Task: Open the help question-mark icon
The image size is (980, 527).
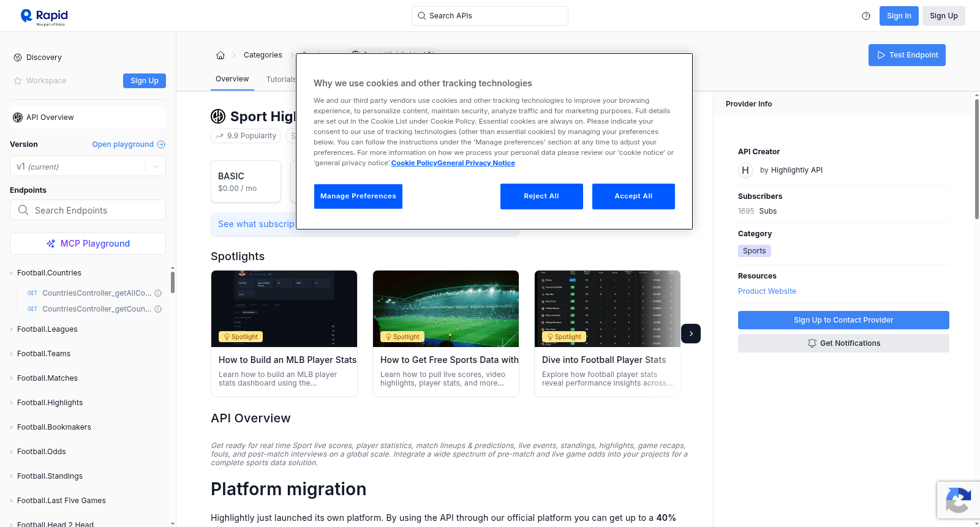Action: click(x=866, y=16)
